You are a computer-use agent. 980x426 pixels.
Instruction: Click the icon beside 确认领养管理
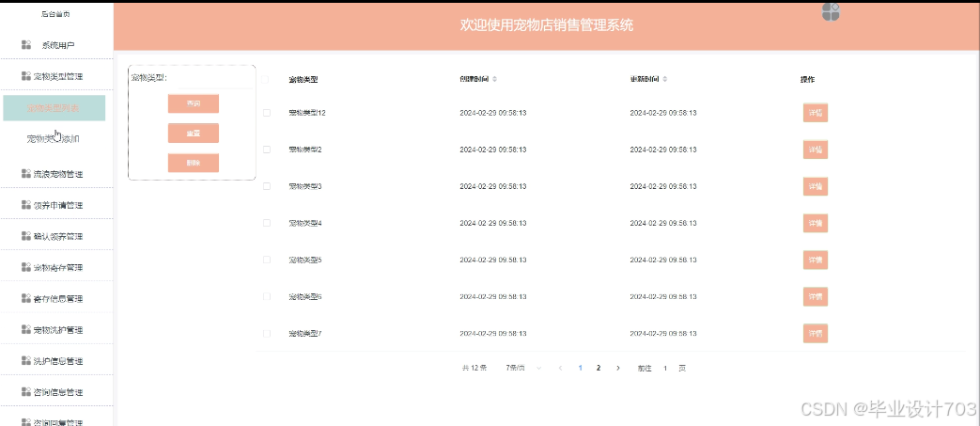(26, 236)
